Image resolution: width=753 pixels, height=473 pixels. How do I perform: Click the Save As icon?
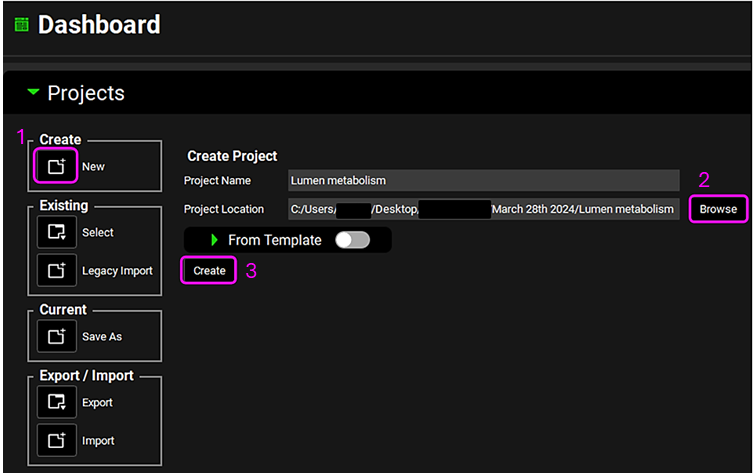[x=56, y=336]
